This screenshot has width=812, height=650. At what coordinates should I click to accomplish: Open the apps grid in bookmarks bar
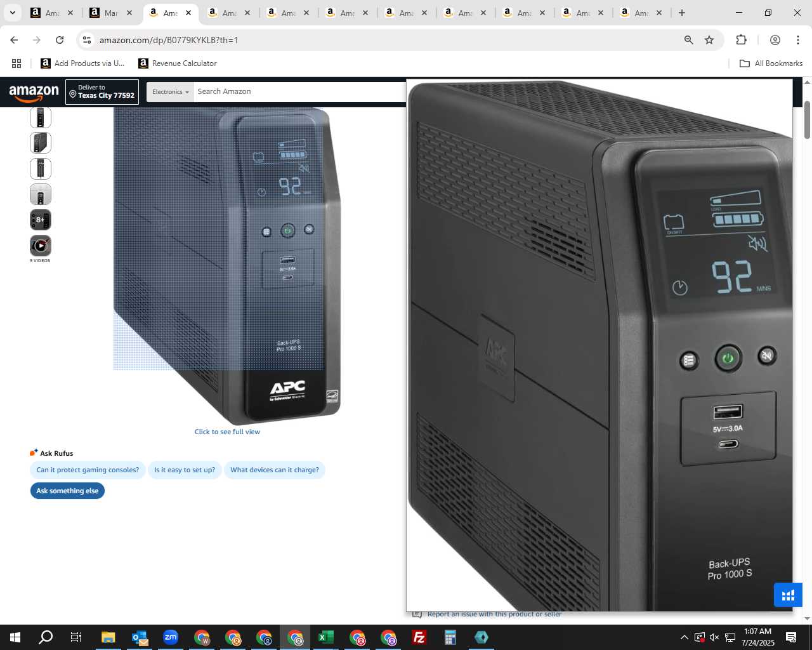coord(16,63)
